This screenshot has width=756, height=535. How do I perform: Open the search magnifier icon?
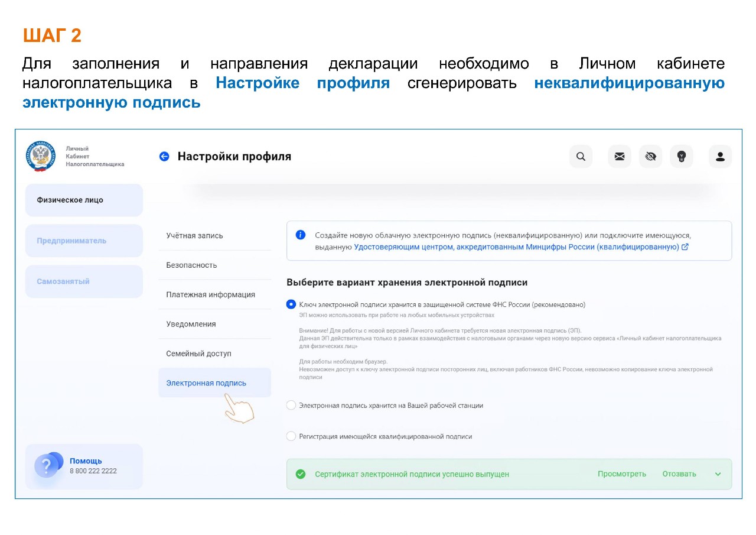pyautogui.click(x=581, y=157)
